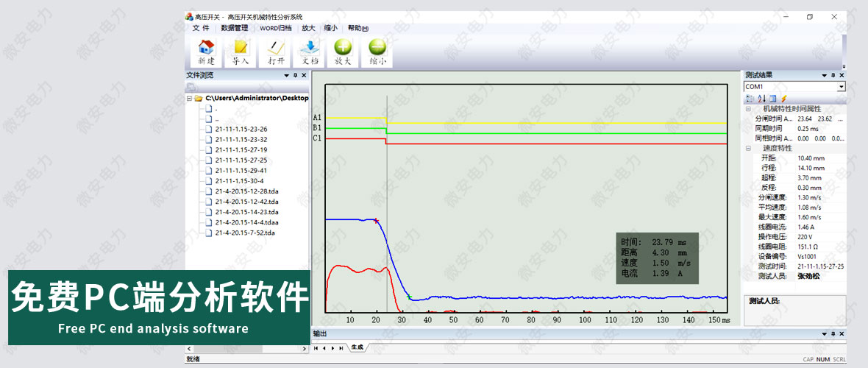Open the 文件 menu
The height and width of the screenshot is (368, 868).
coord(200,28)
